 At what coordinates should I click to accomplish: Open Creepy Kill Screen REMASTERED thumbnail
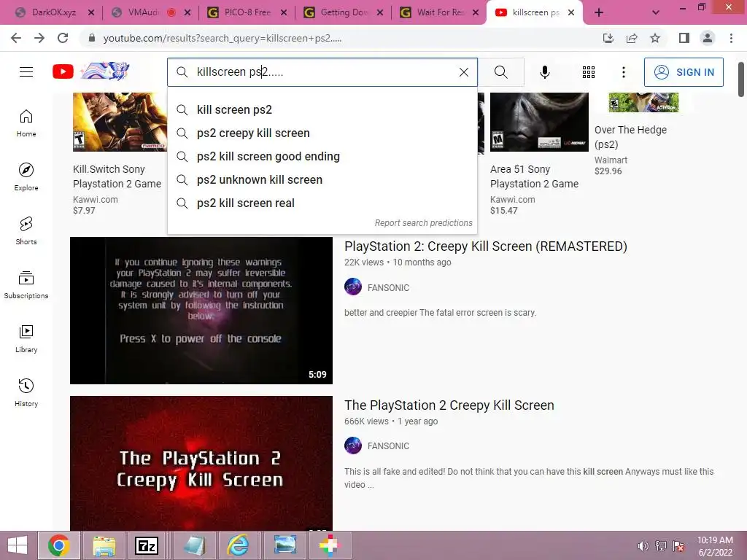tap(201, 311)
